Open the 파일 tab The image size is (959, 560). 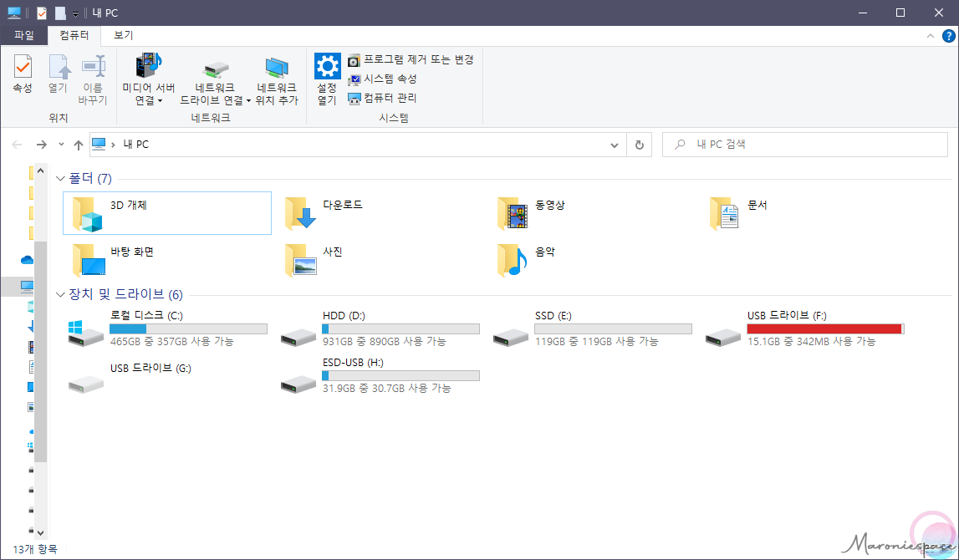(x=24, y=35)
